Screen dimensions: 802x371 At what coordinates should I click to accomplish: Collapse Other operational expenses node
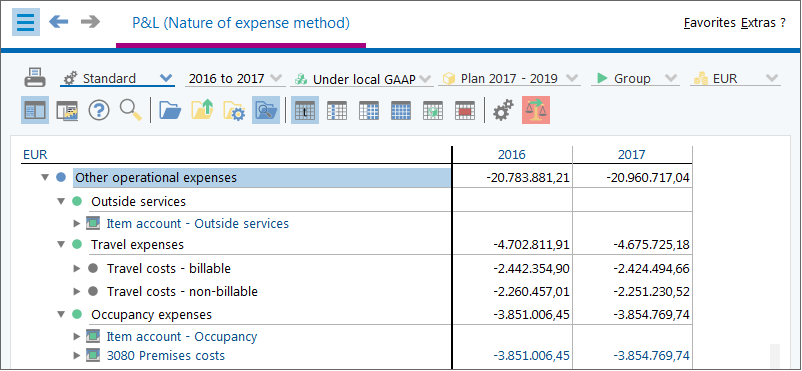pyautogui.click(x=46, y=178)
